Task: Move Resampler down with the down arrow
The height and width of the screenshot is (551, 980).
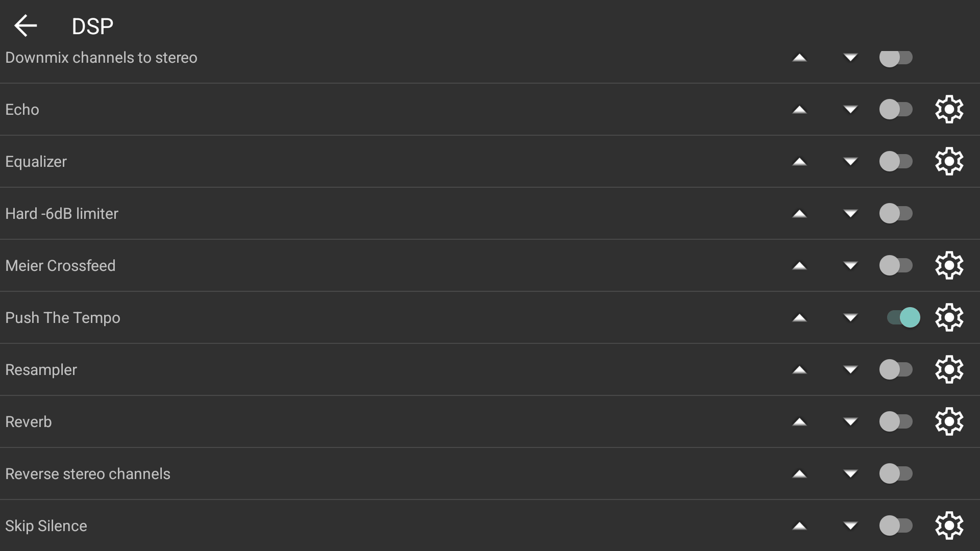Action: pyautogui.click(x=850, y=369)
